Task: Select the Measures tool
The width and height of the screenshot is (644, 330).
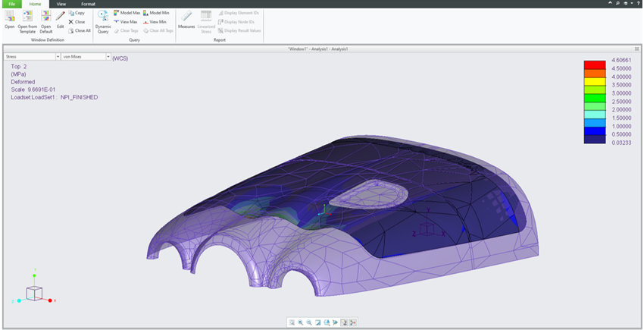Action: pos(186,17)
